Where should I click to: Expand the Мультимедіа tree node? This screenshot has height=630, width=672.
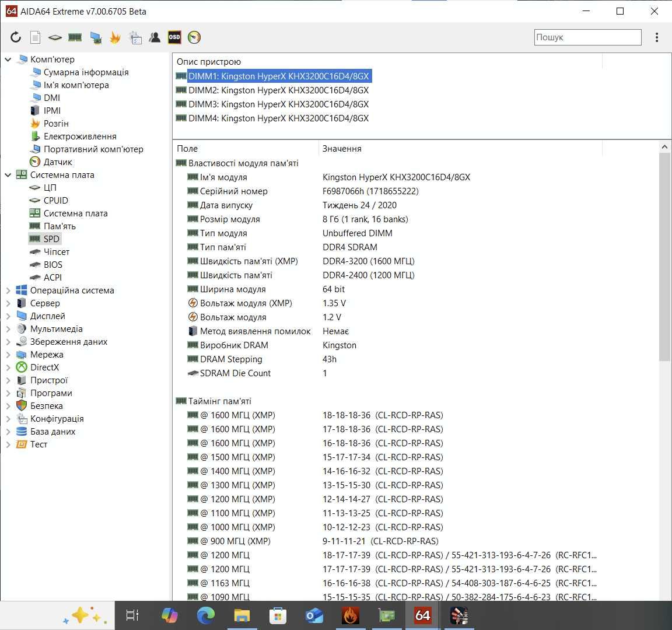[x=8, y=329]
